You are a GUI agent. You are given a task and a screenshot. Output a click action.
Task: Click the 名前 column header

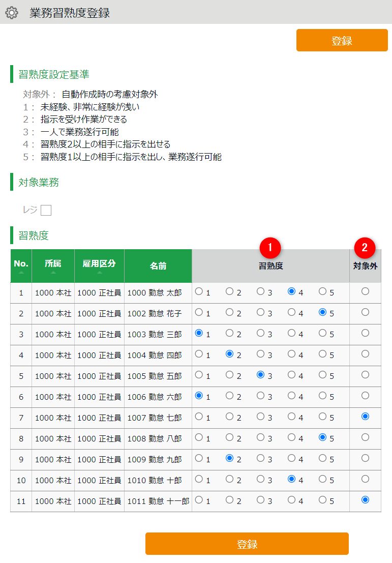[158, 266]
